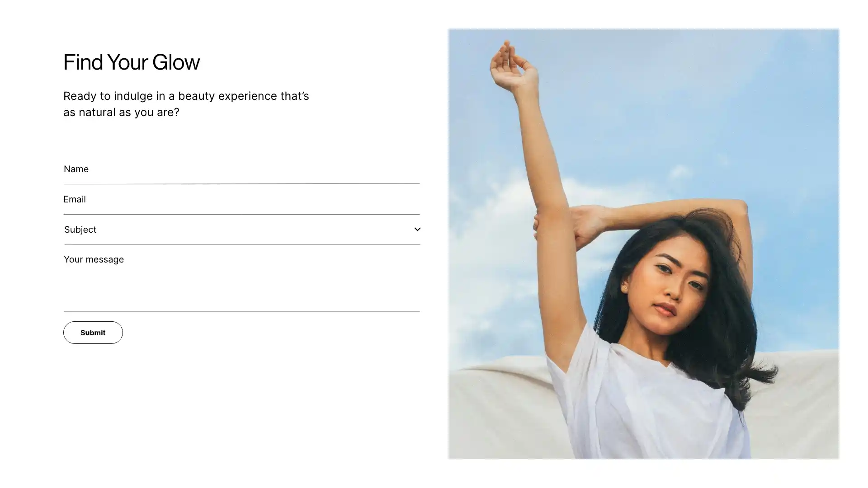868x488 pixels.
Task: Focus the Email input field
Action: pyautogui.click(x=242, y=199)
